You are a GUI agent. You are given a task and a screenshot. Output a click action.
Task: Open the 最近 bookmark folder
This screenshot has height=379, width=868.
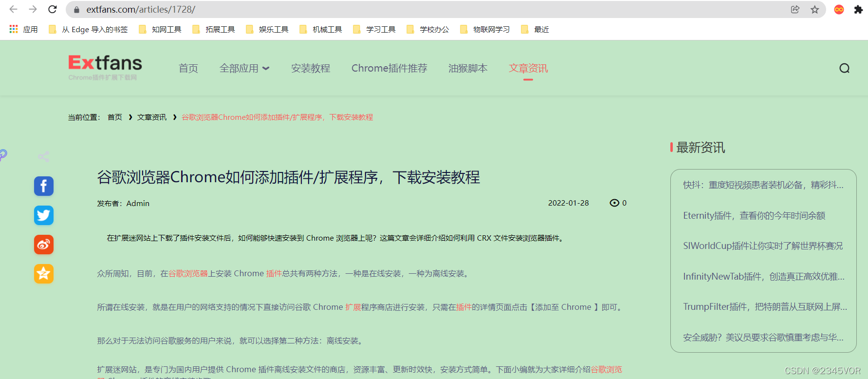(x=535, y=29)
